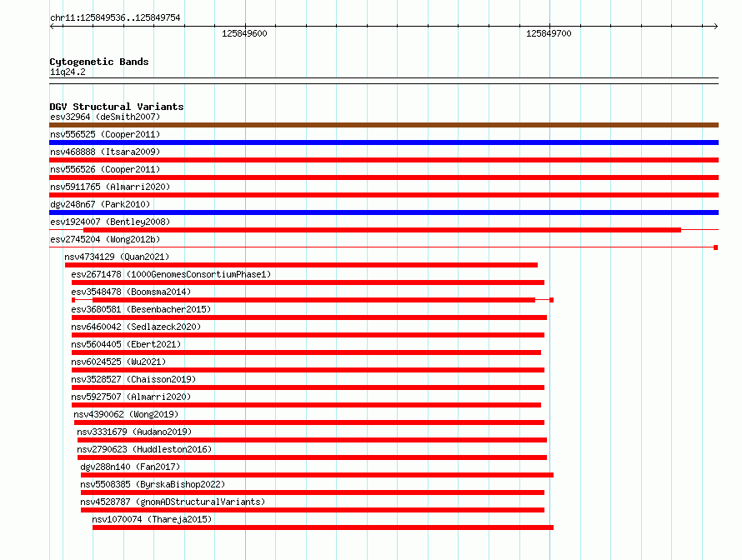The image size is (742, 560).
Task: Click the ruler's left arrowhead
Action: tap(52, 26)
